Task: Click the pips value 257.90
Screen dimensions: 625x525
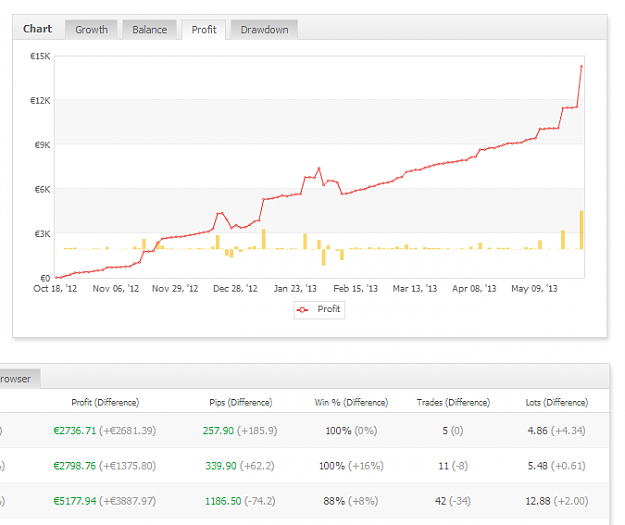Action: [218, 431]
